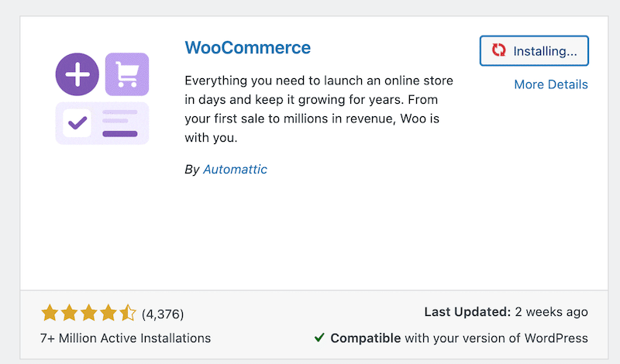Click the third rating star
The width and height of the screenshot is (620, 364).
pos(88,314)
